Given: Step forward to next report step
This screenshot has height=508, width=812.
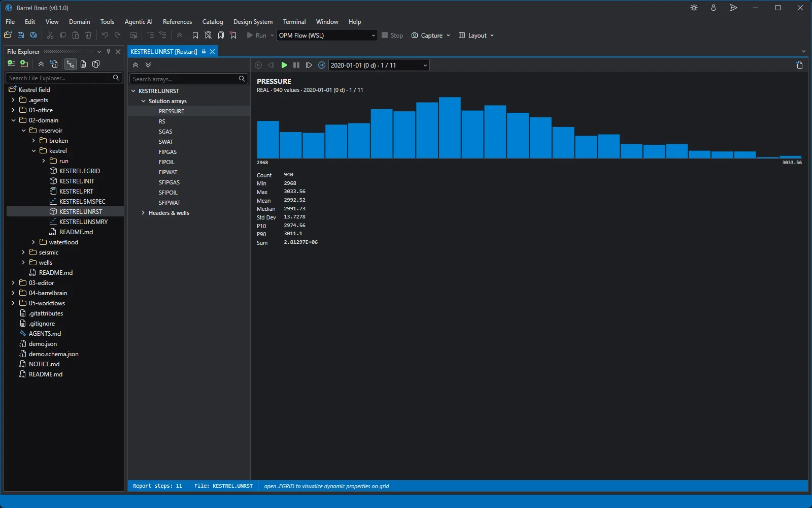Looking at the screenshot, I should click(309, 65).
